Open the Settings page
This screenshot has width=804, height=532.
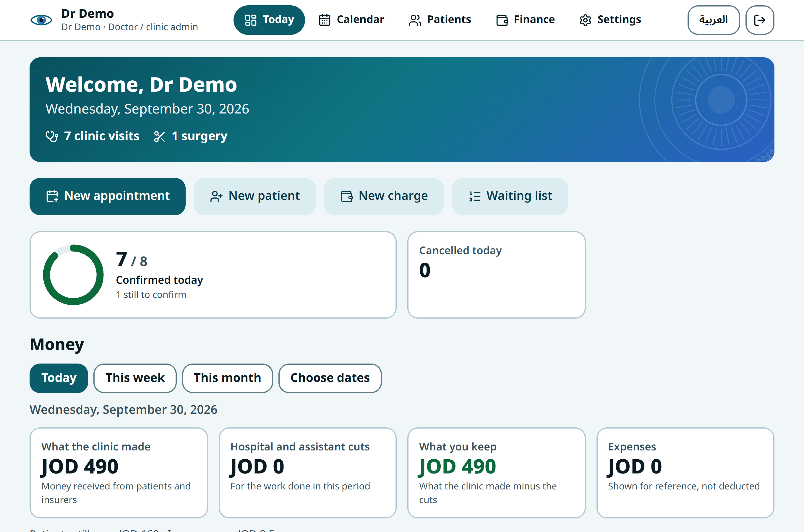[610, 20]
